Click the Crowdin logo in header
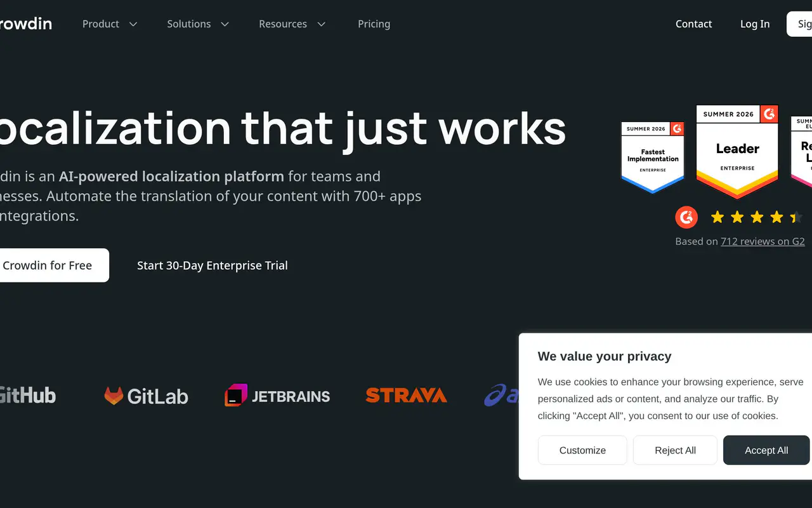Screen dimensions: 812x508 [x=25, y=24]
